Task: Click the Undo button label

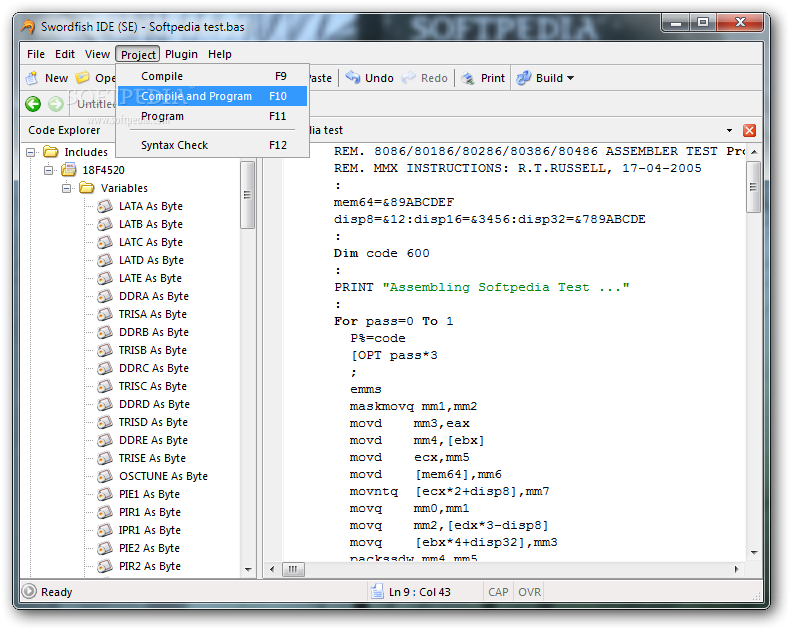Action: point(379,78)
